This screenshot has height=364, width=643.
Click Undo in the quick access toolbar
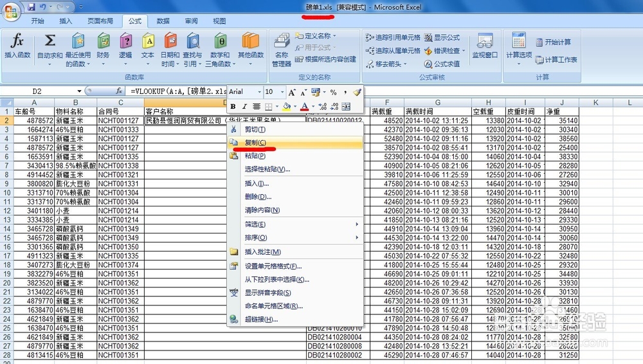click(42, 7)
